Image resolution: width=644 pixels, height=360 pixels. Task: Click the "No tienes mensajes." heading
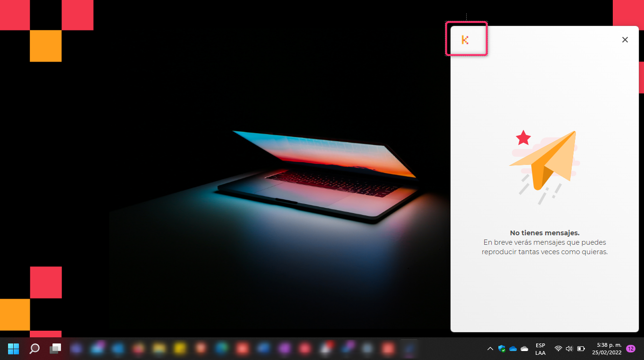[x=544, y=233]
